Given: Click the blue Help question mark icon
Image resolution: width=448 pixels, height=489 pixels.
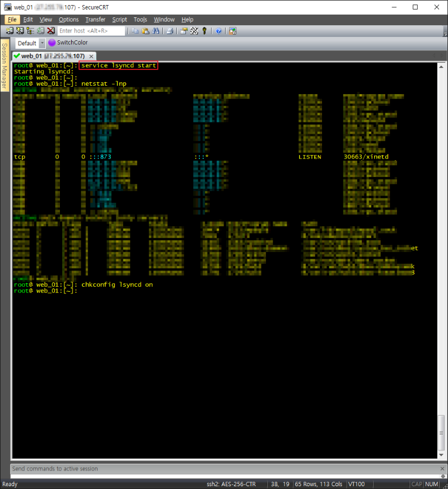Looking at the screenshot, I should tap(218, 31).
